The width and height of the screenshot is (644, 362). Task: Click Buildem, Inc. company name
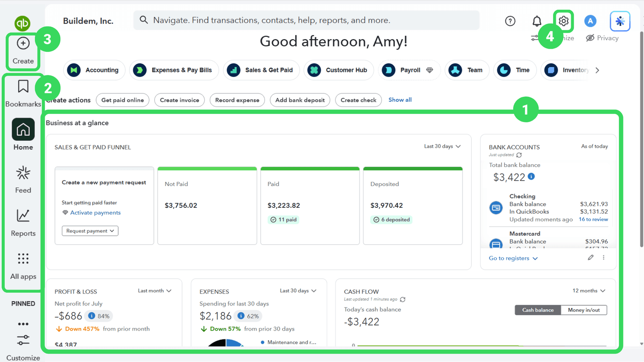pos(88,21)
